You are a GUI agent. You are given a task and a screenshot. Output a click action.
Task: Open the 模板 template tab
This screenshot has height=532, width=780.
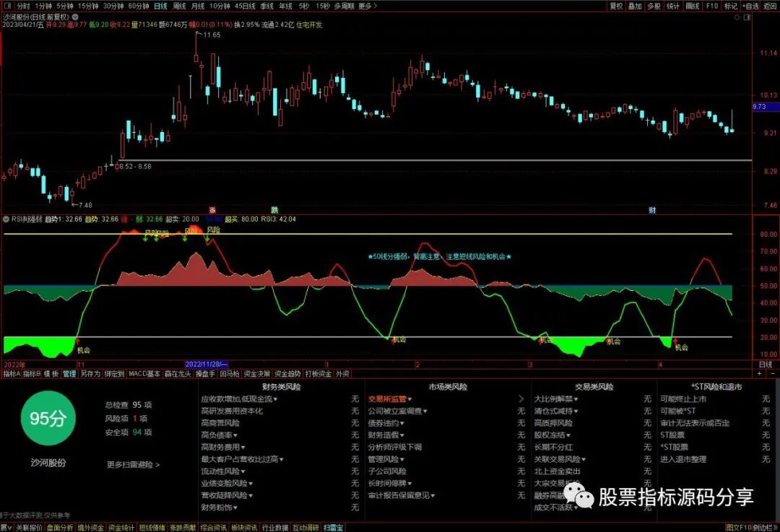(52, 373)
